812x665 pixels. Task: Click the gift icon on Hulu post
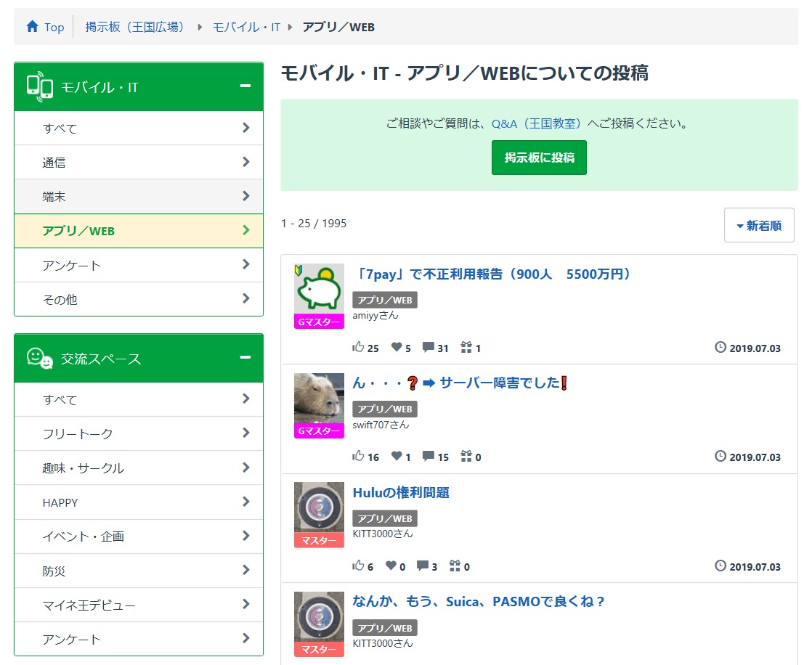[455, 566]
